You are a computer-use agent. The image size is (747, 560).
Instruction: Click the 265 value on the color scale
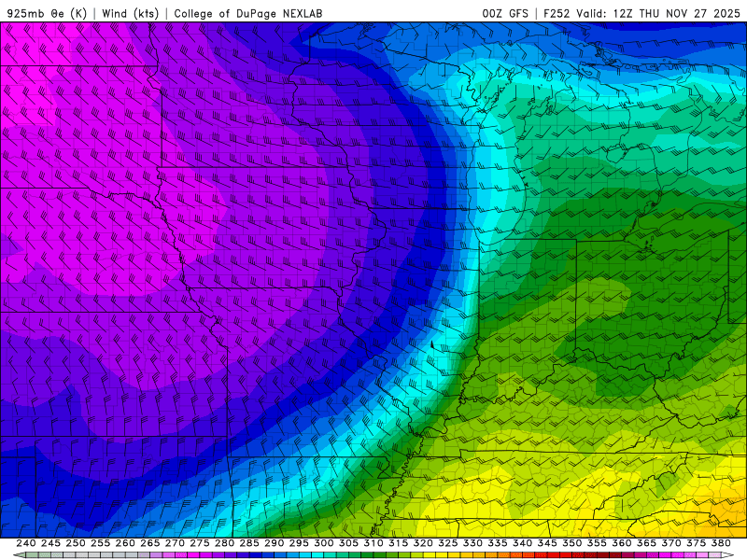(150, 543)
